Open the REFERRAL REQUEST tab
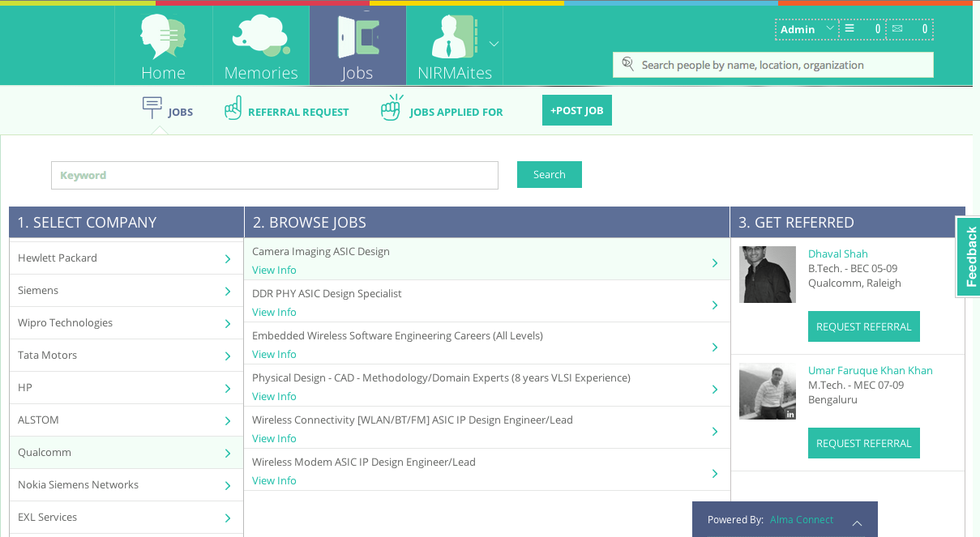This screenshot has height=537, width=980. 298,112
